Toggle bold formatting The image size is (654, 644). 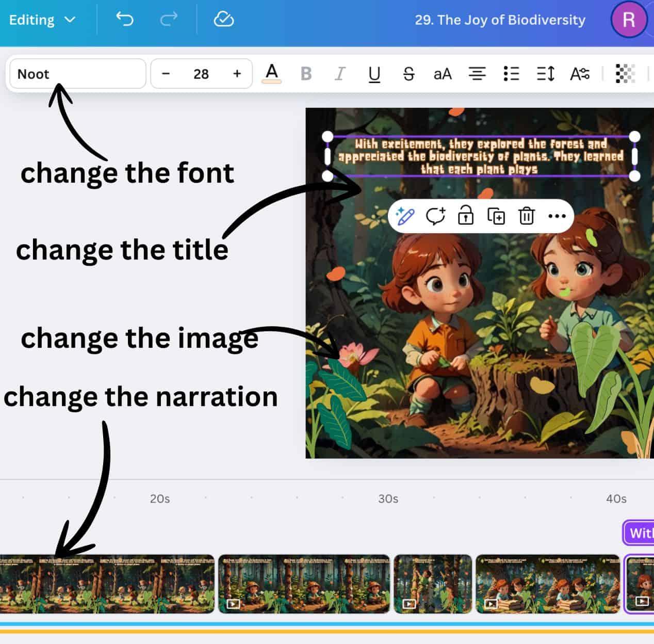point(306,74)
